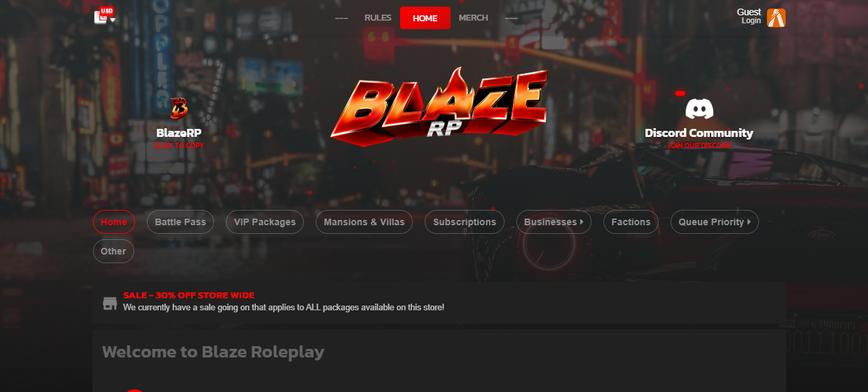Screen dimensions: 868x392
Task: Click the BlazeRP flame B icon
Action: [179, 108]
